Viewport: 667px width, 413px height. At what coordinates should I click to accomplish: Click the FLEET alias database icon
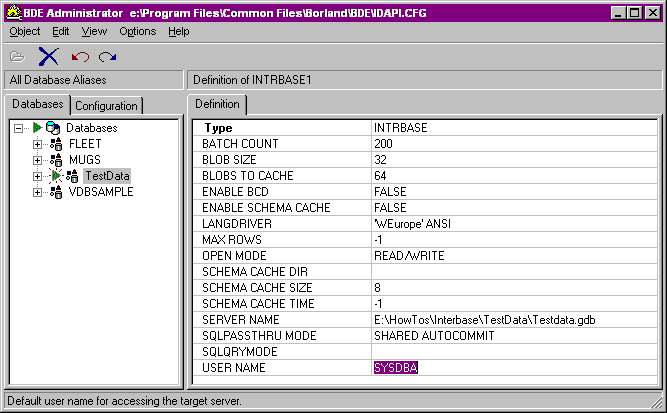coord(56,144)
